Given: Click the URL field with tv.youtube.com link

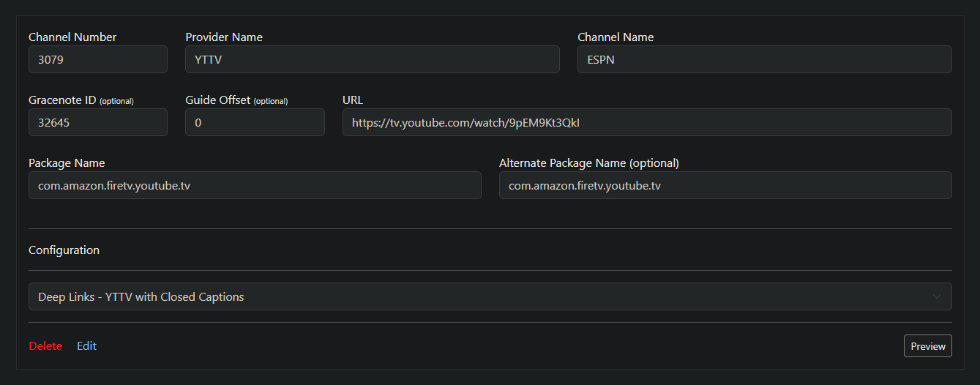Looking at the screenshot, I should tap(646, 123).
